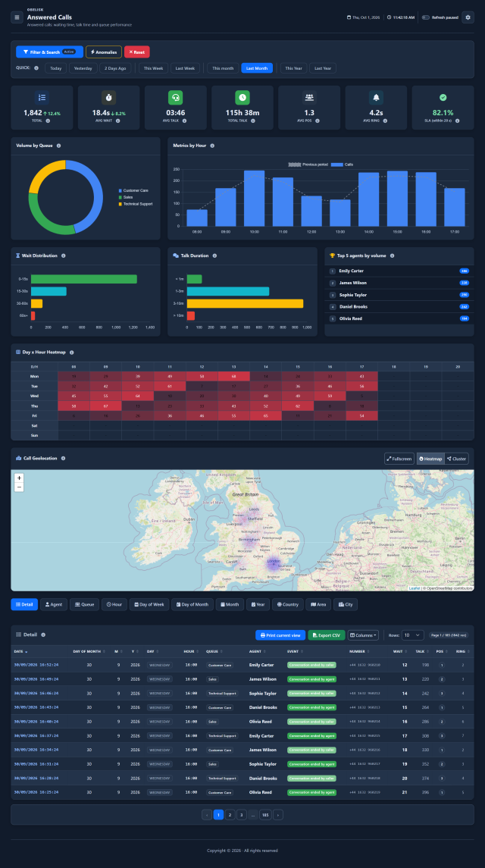The width and height of the screenshot is (485, 868).
Task: Open the Leaflet attribution link
Action: tap(414, 588)
